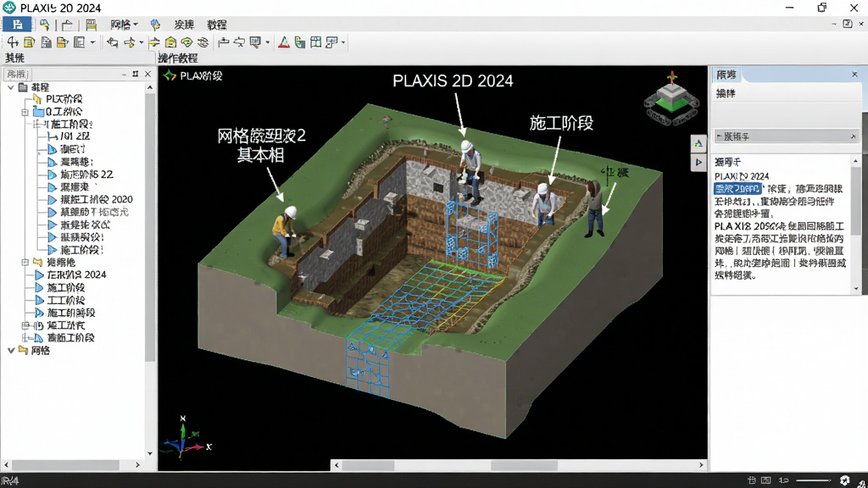Click the yellow horizontal line split icon

[x=154, y=42]
